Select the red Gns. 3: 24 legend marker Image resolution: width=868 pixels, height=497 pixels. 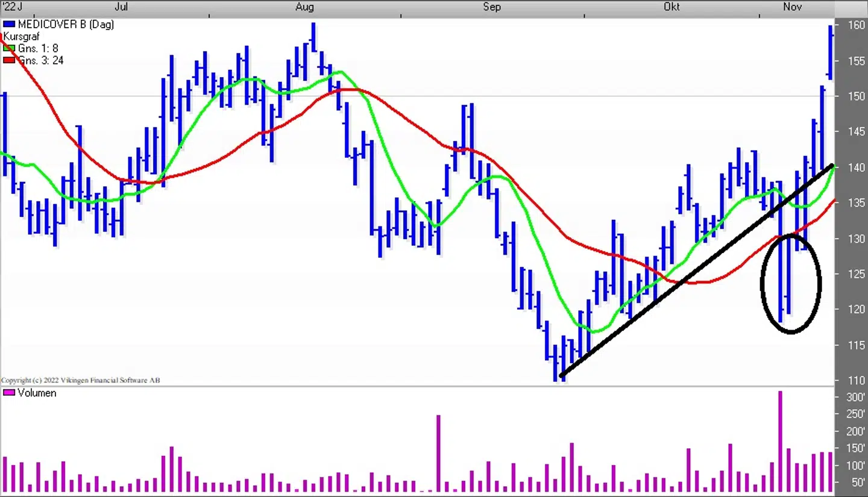coord(9,60)
